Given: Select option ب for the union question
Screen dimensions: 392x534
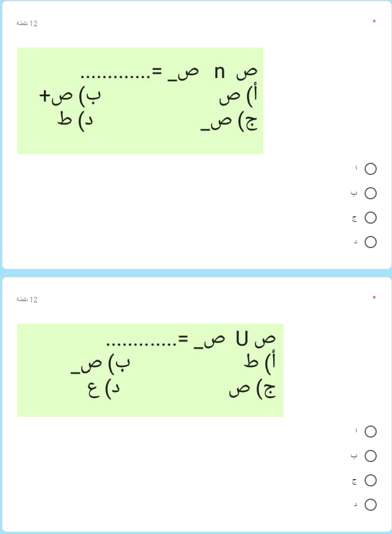Looking at the screenshot, I should tap(371, 456).
